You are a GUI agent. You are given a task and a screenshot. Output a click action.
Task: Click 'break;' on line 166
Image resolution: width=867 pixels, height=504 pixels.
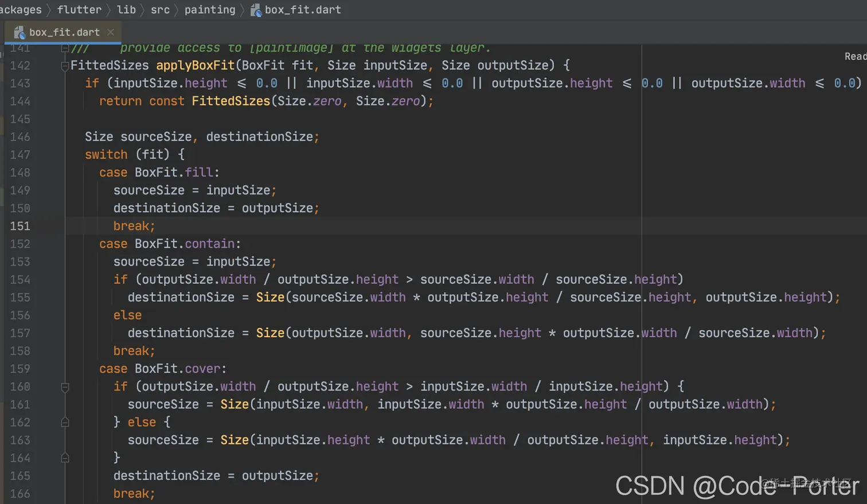tap(134, 494)
